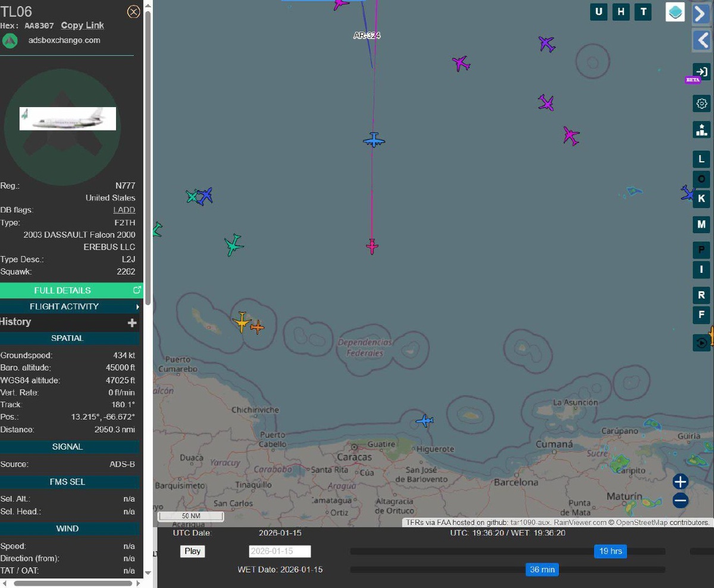Click the groundspeed 434 kt value
714x588 pixels.
(123, 355)
